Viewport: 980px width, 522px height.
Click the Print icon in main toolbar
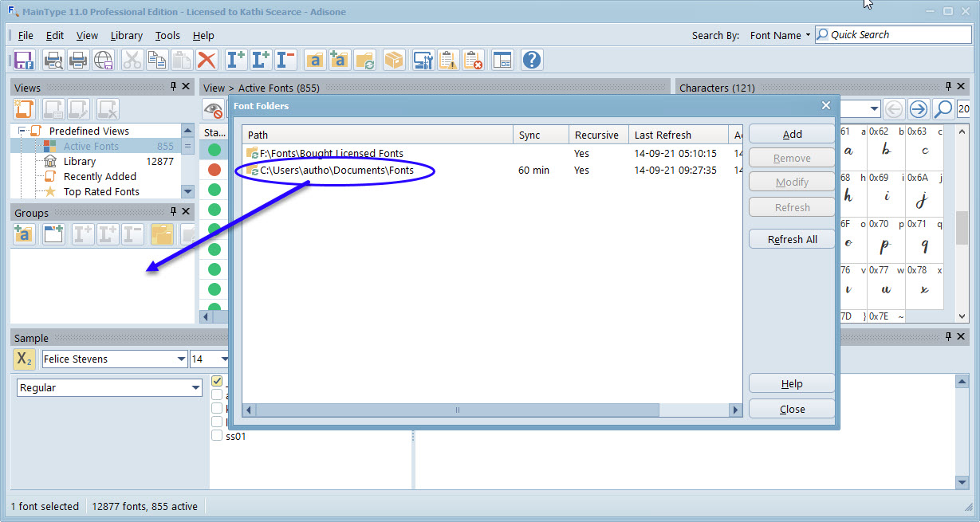(78, 60)
